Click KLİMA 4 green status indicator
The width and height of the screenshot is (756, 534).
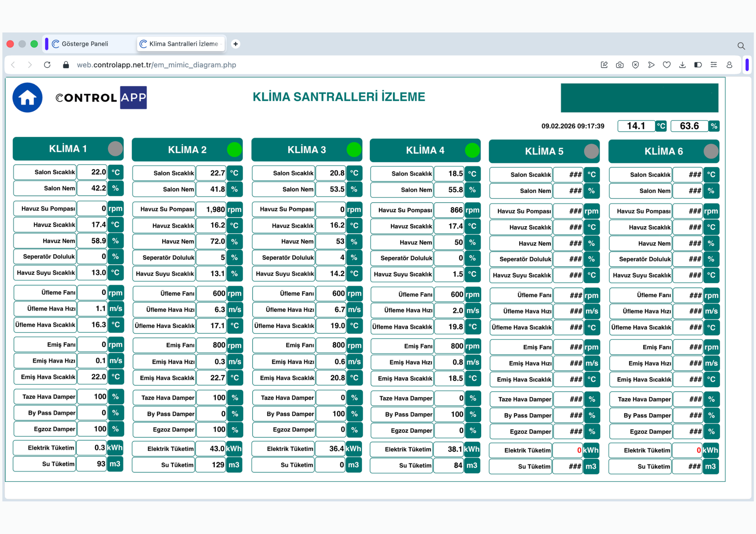tap(472, 150)
